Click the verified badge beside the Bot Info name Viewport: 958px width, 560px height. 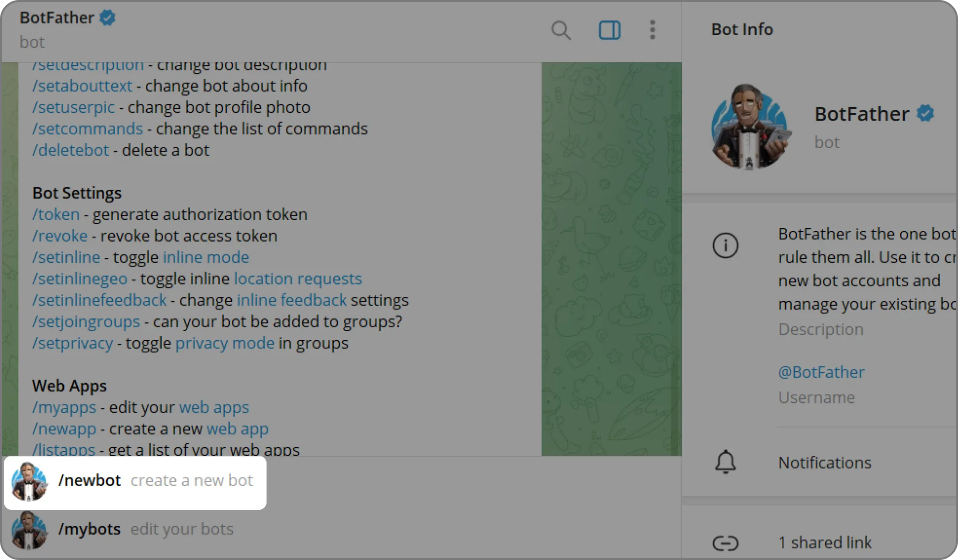tap(925, 114)
